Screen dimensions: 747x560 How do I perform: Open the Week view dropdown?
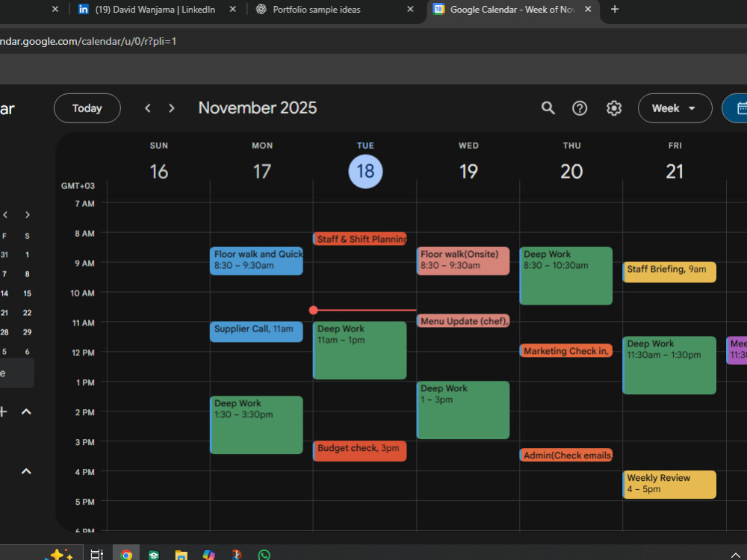(x=675, y=108)
